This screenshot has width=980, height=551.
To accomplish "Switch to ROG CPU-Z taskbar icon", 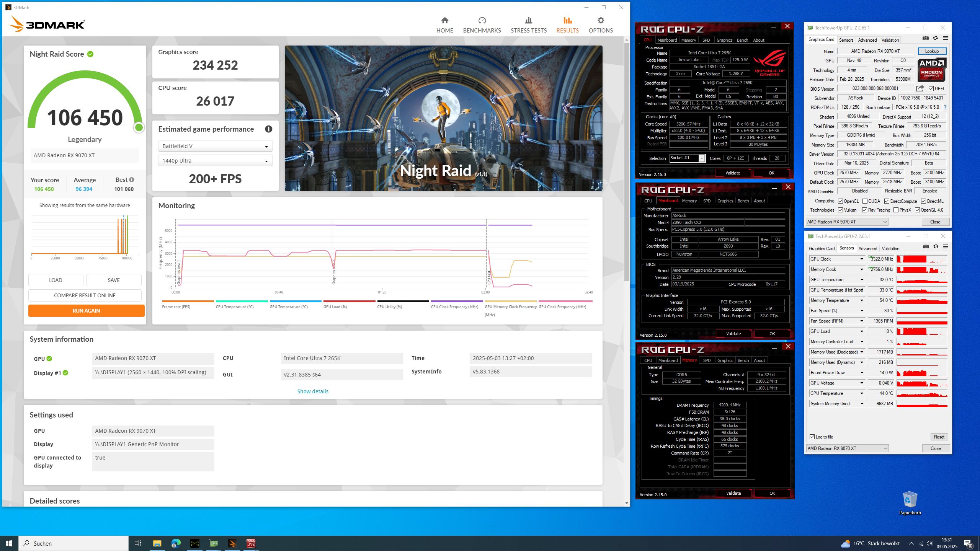I will point(251,543).
